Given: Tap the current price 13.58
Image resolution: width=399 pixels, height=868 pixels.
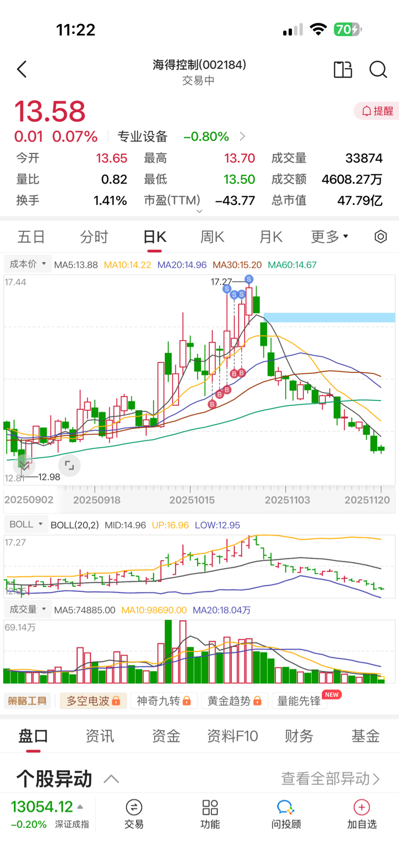Looking at the screenshot, I should point(50,111).
